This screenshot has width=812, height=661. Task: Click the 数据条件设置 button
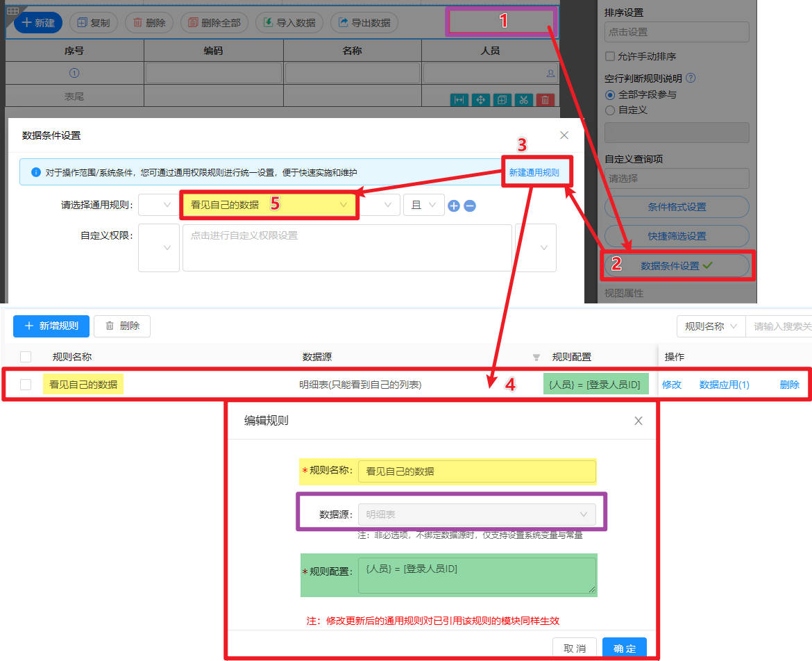(677, 266)
